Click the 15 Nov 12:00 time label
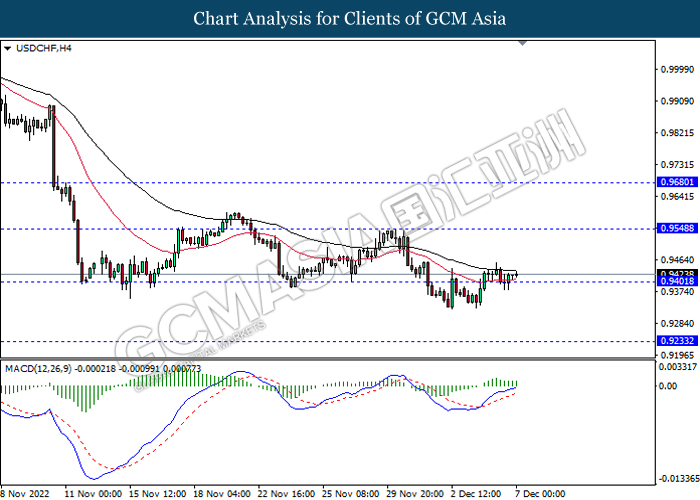The image size is (700, 500). coord(158,494)
